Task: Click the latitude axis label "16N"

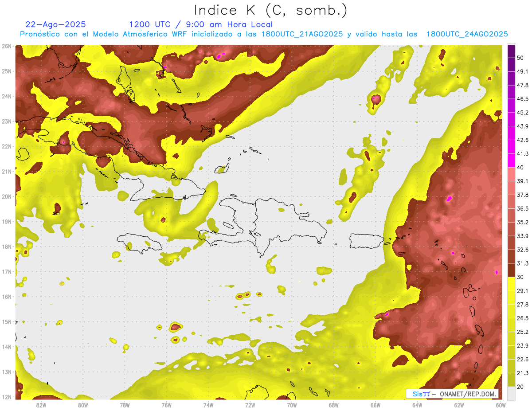Action: [x=7, y=297]
